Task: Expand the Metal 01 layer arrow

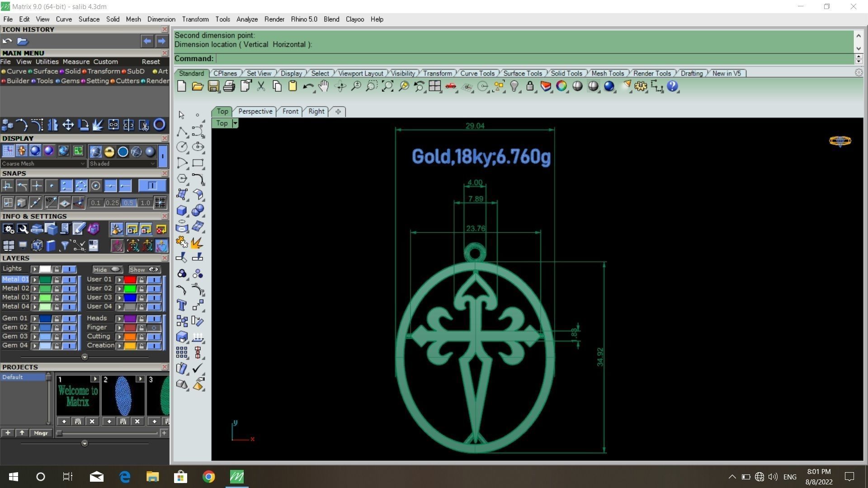Action: [x=35, y=280]
